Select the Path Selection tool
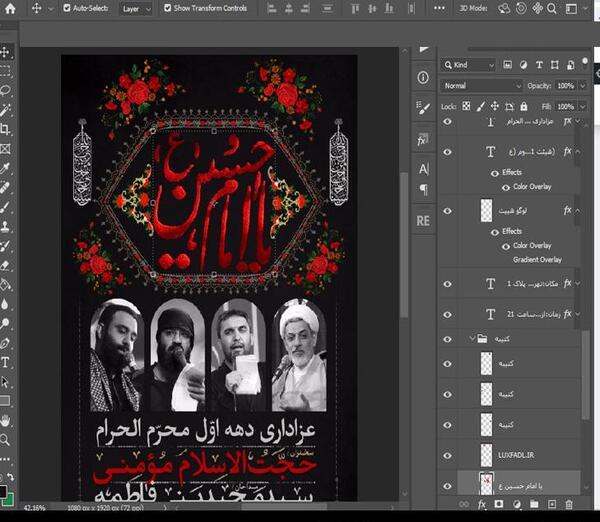 [5, 382]
